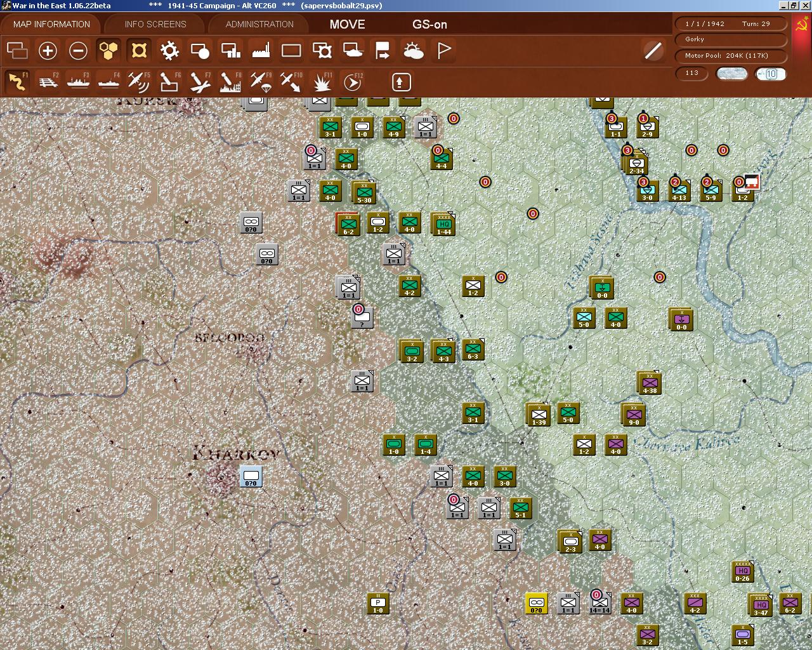Click the diagonal slash round button
The width and height of the screenshot is (812, 650).
653,50
